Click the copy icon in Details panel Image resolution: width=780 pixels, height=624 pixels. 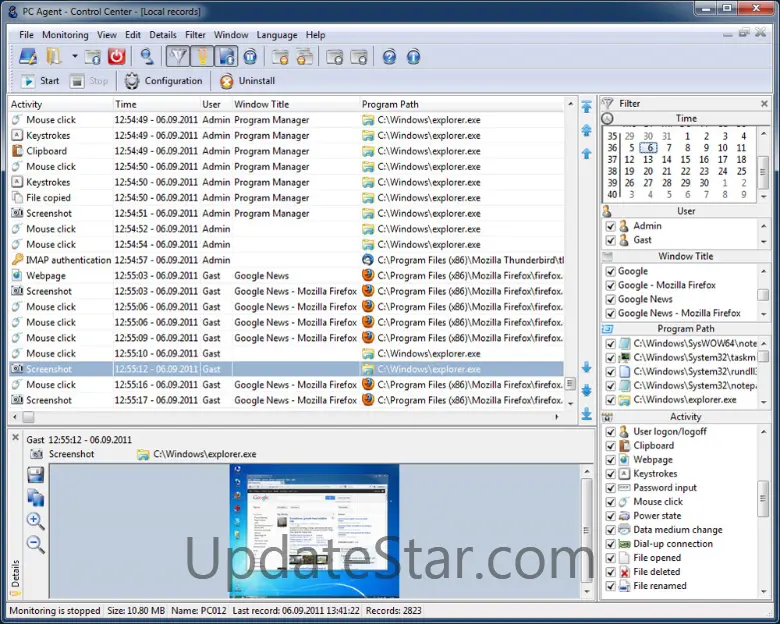pyautogui.click(x=35, y=498)
